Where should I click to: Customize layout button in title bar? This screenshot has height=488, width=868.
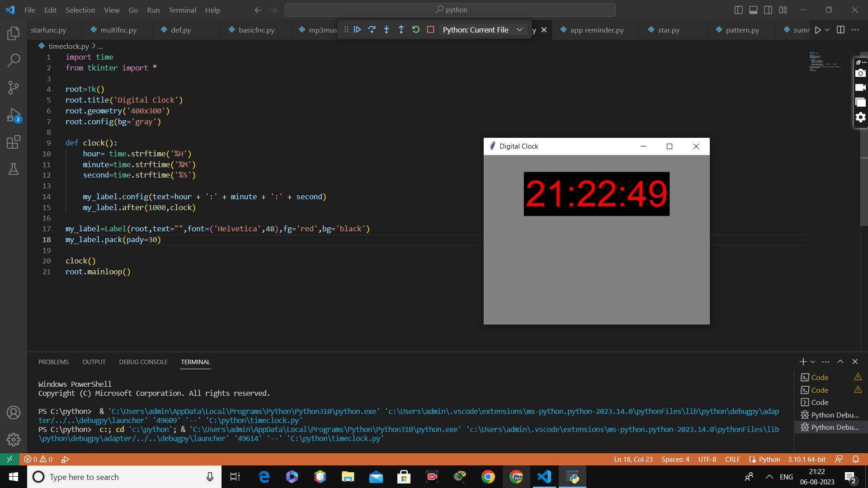point(783,10)
